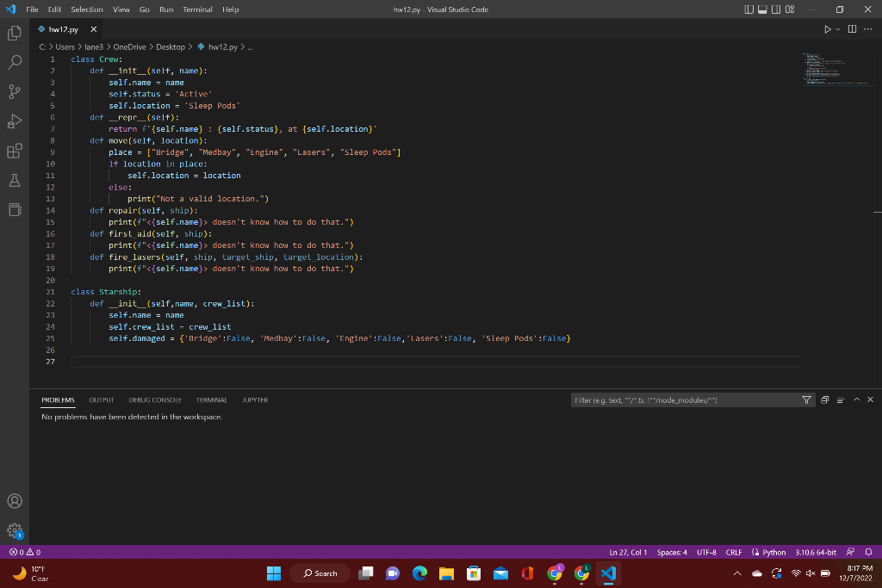Split the editor to the right
The height and width of the screenshot is (588, 882).
coord(852,30)
